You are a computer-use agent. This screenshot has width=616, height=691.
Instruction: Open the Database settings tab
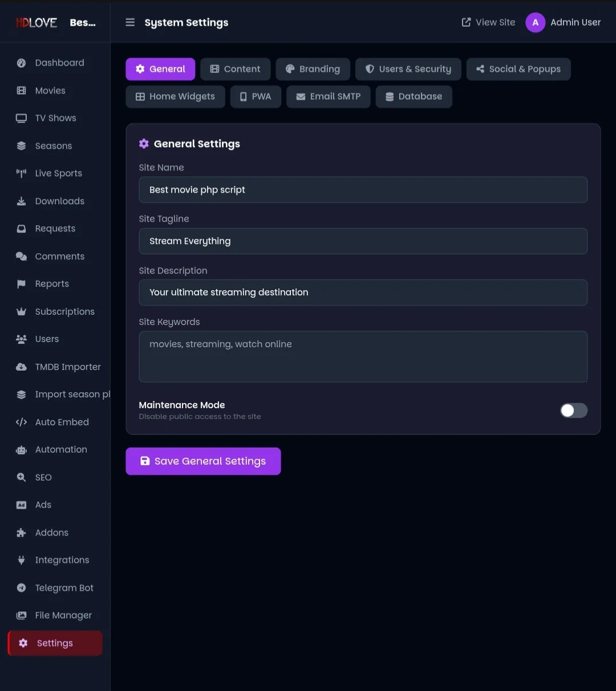(x=414, y=96)
